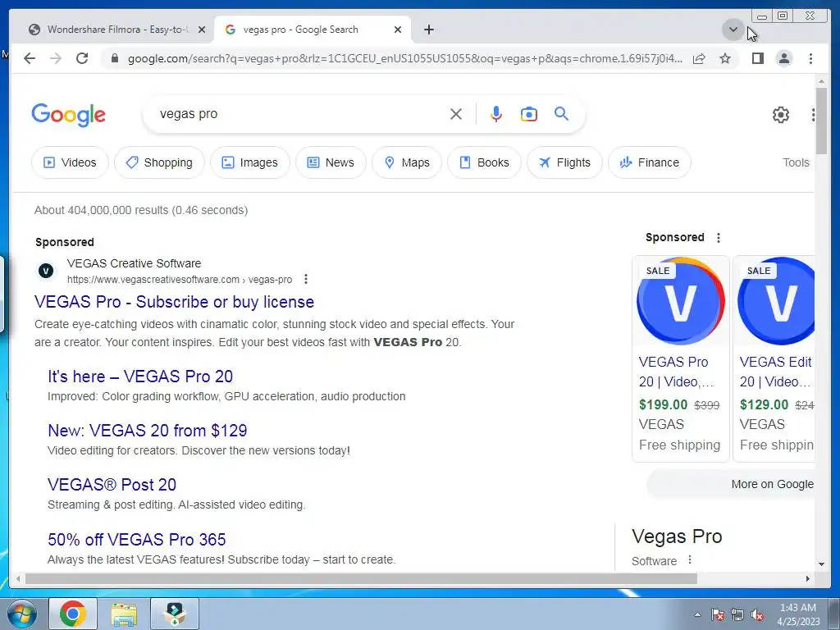Click Chrome in the taskbar

point(73,614)
